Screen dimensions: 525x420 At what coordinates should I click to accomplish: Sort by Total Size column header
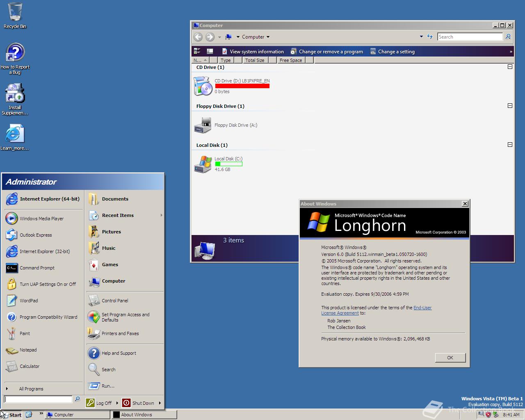point(255,60)
